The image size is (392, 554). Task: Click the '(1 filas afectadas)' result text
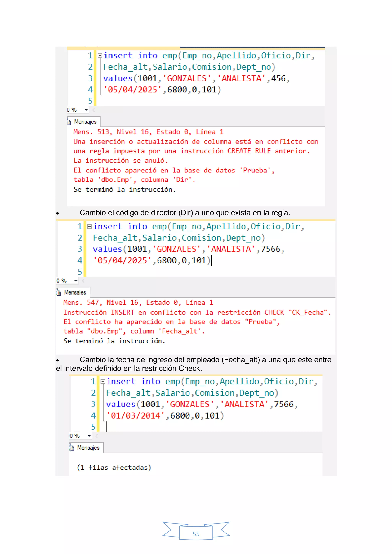click(114, 468)
